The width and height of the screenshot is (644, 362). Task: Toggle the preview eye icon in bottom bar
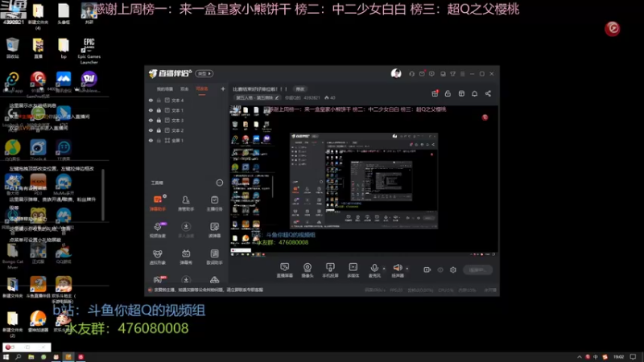point(440,269)
